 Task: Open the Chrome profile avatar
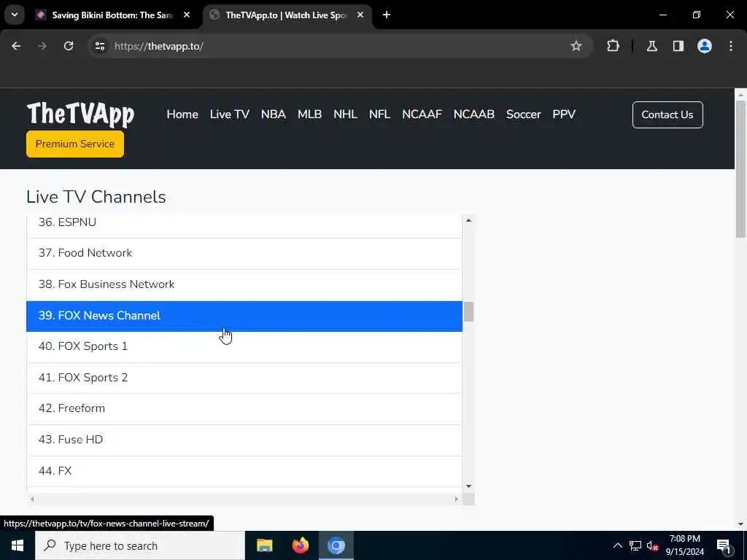point(704,46)
